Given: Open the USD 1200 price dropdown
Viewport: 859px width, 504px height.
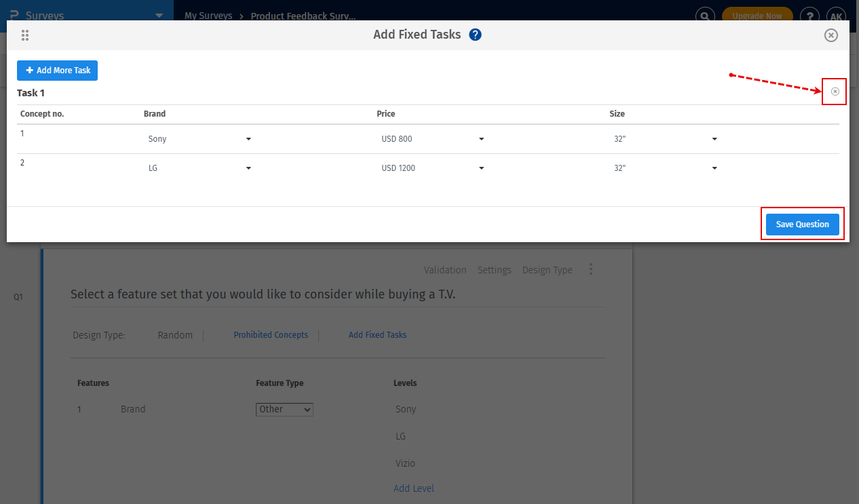Looking at the screenshot, I should click(481, 168).
